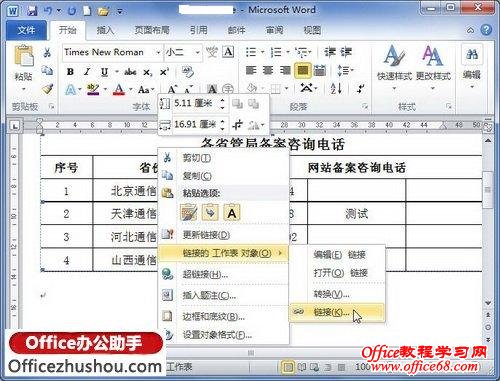Toggle strikethrough abc button
The width and height of the screenshot is (500, 381).
[x=130, y=72]
